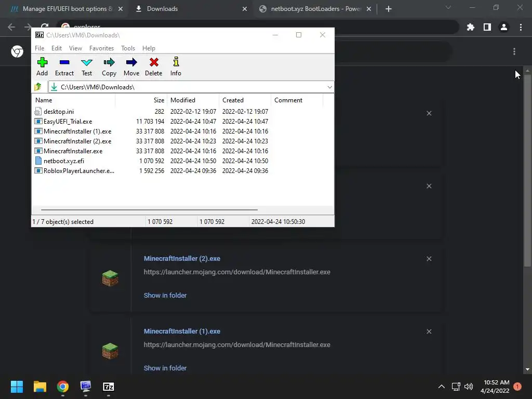Open EasyUEFI app in taskbar
This screenshot has width=532, height=399.
pos(86,387)
